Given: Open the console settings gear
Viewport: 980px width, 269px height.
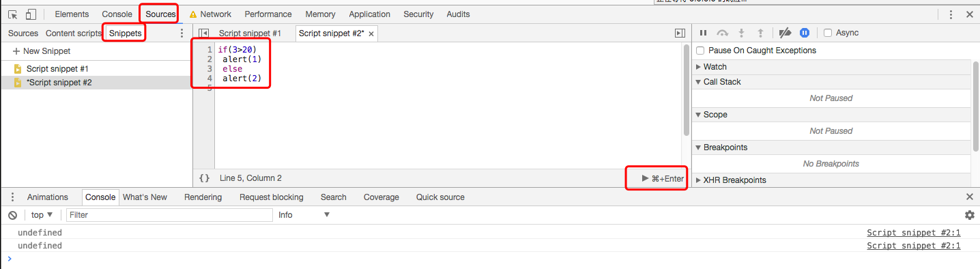Looking at the screenshot, I should [970, 215].
